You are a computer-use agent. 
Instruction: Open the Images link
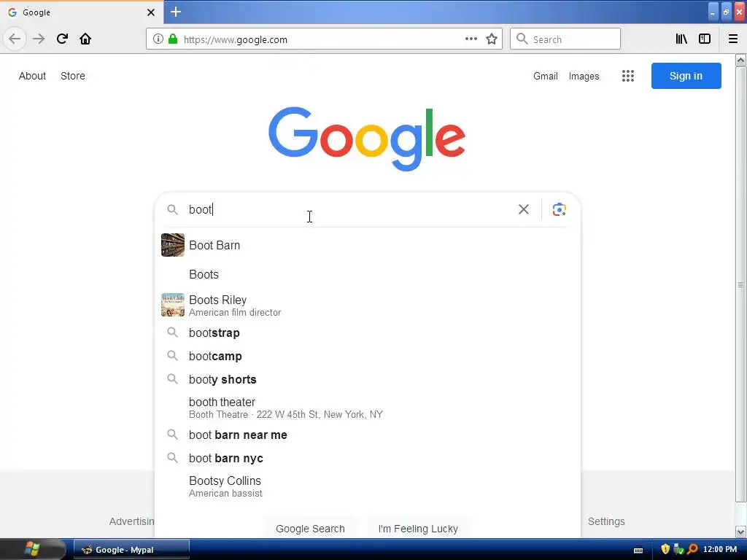click(x=584, y=76)
